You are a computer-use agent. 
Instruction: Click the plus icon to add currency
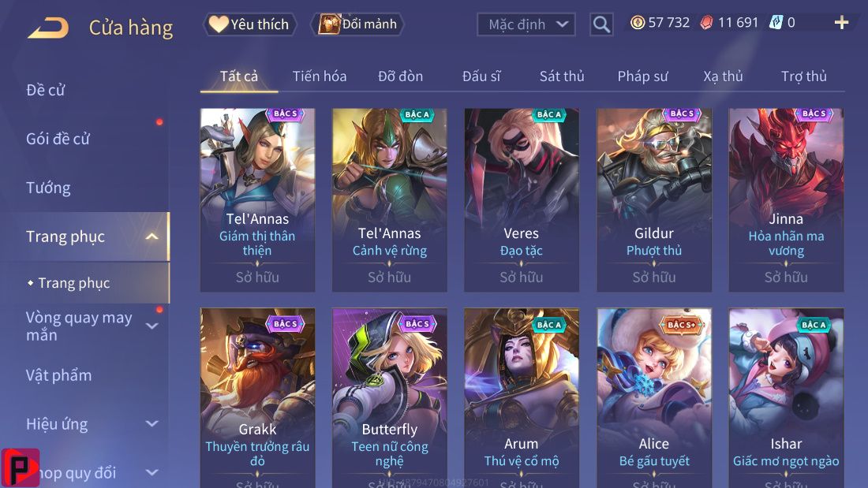pyautogui.click(x=841, y=23)
